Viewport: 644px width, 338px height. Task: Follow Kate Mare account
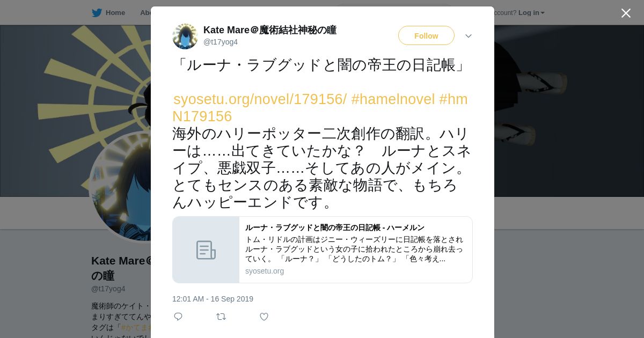[x=426, y=35]
